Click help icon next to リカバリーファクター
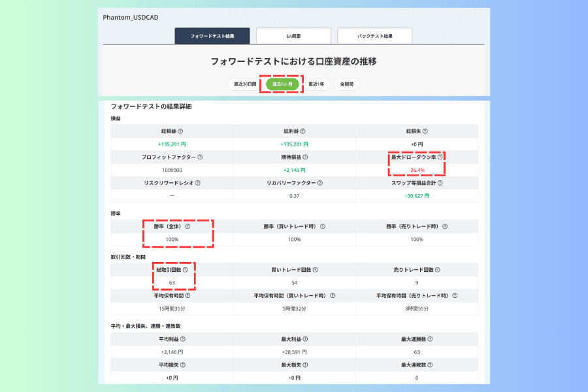The image size is (588, 392). 320,183
